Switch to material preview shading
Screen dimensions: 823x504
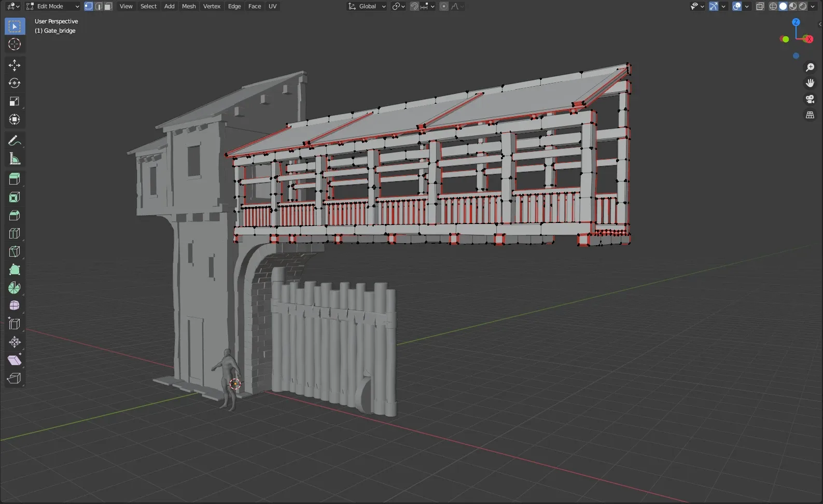pos(793,6)
